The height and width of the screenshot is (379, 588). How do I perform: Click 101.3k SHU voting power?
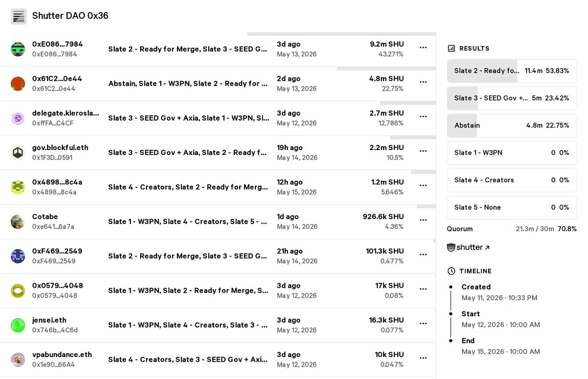385,251
